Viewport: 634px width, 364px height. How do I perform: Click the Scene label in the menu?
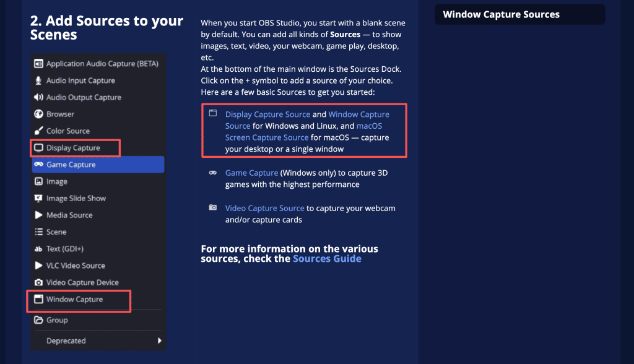pos(56,232)
